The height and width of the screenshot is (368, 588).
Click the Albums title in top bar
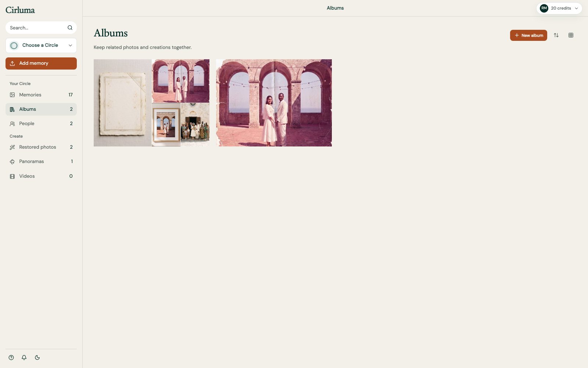(x=335, y=8)
